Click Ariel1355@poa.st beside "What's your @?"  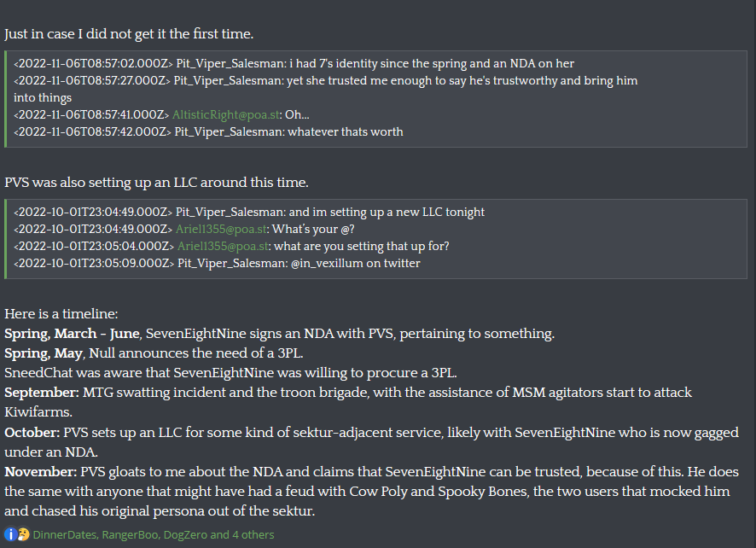pos(222,229)
